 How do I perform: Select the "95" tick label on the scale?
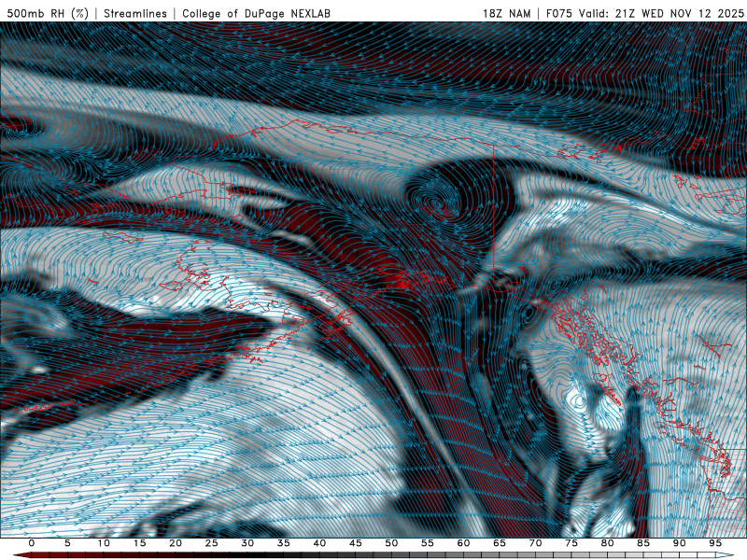point(715,543)
